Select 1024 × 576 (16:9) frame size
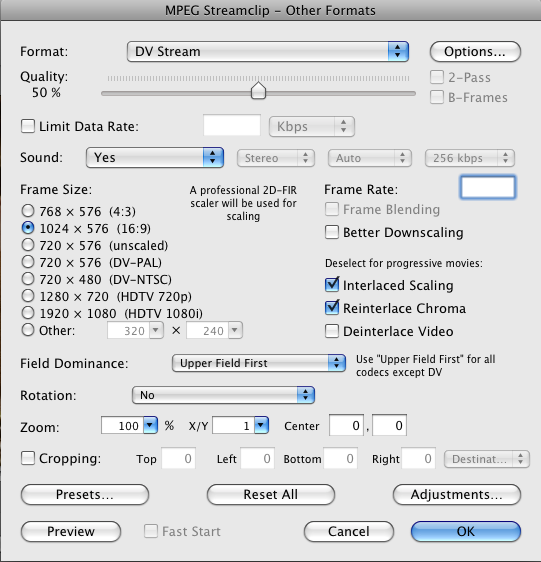541x562 pixels. click(28, 228)
